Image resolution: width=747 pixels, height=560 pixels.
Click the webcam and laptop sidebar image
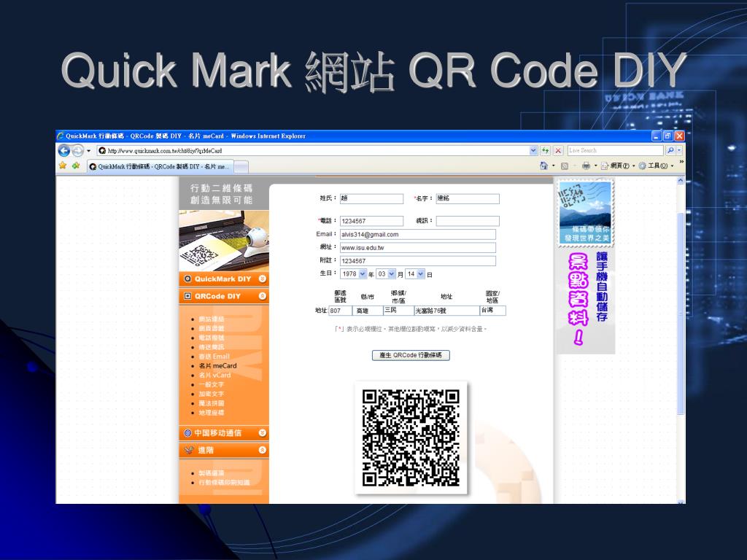click(x=224, y=241)
